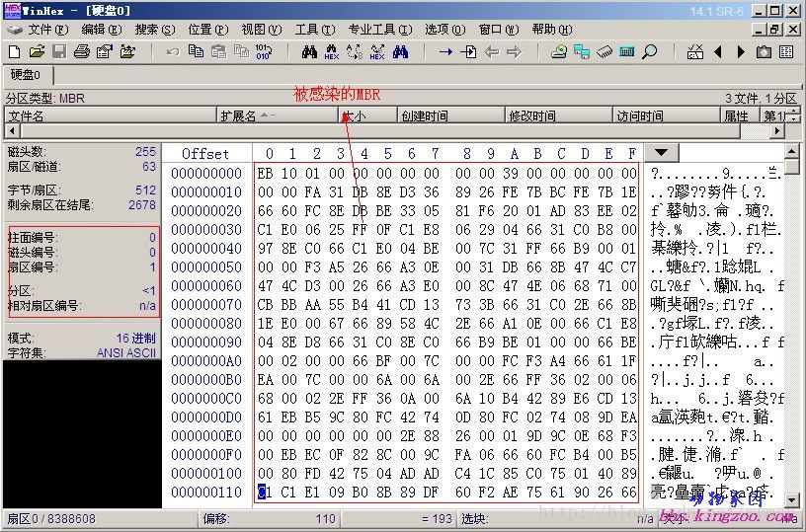806x532 pixels.
Task: Click the Save diskette icon
Action: 59,52
